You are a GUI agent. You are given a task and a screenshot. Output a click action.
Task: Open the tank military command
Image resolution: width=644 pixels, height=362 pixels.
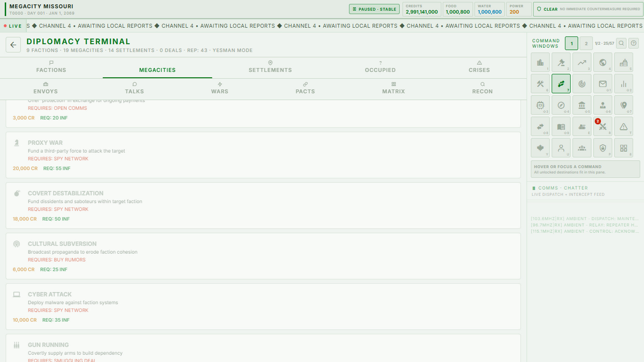click(x=582, y=127)
